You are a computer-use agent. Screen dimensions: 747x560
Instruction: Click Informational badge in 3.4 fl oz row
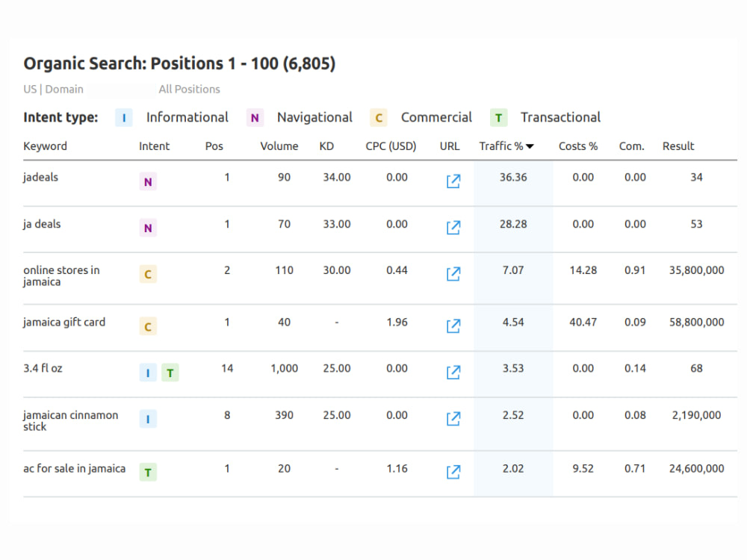pyautogui.click(x=148, y=373)
